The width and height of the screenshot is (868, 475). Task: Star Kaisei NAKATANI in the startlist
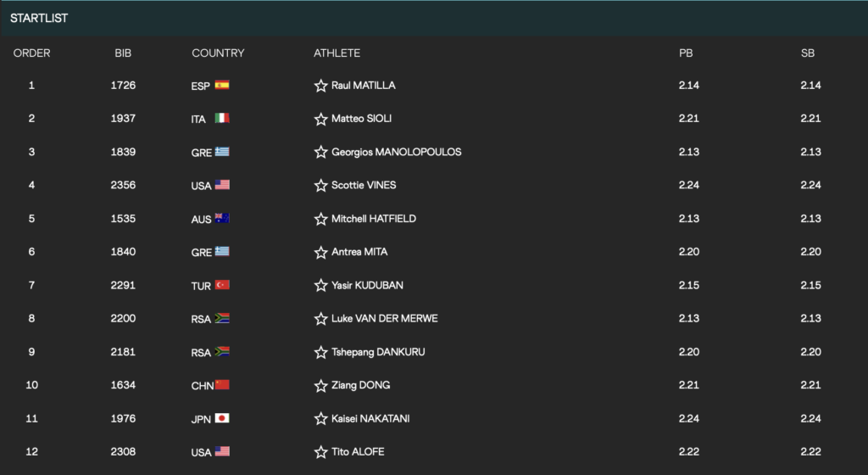pos(320,418)
